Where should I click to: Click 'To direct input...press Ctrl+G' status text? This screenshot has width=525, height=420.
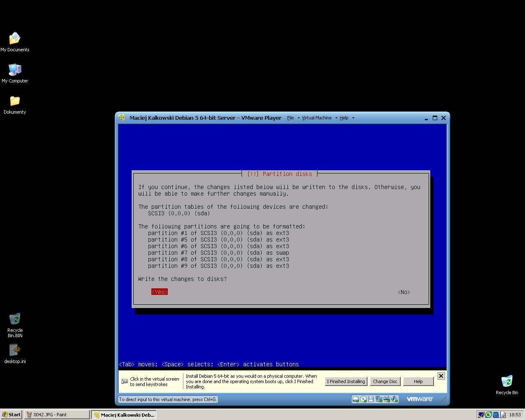(x=168, y=399)
